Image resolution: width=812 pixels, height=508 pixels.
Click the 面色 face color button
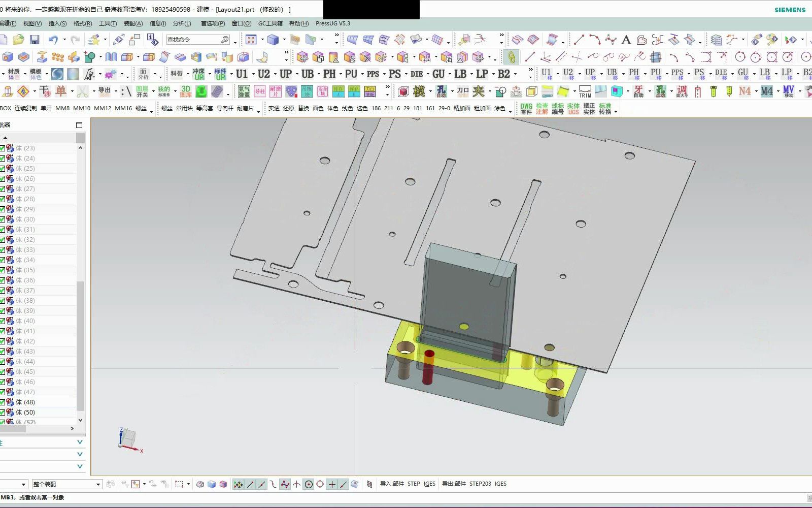point(318,108)
